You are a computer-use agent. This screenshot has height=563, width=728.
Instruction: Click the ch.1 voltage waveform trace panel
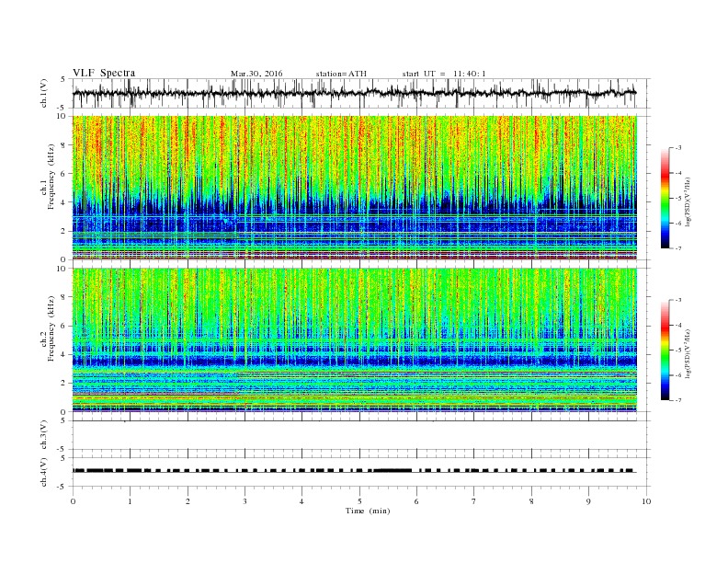(x=361, y=93)
